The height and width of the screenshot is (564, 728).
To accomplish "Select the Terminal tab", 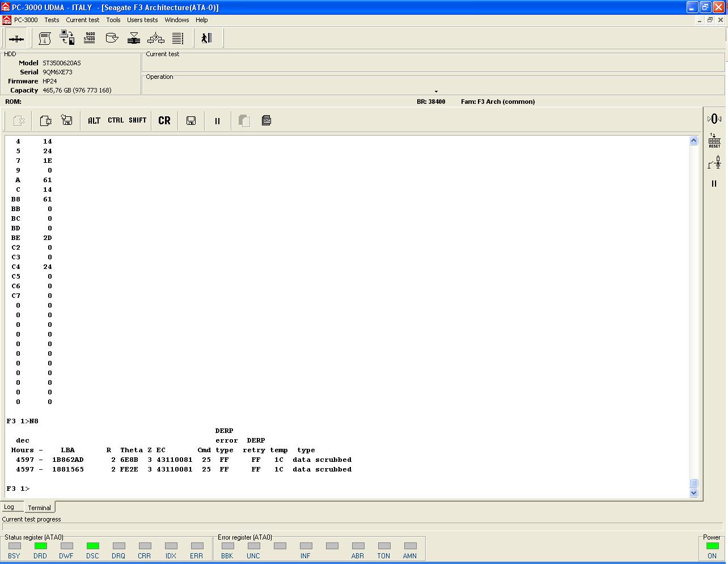I will pyautogui.click(x=39, y=507).
